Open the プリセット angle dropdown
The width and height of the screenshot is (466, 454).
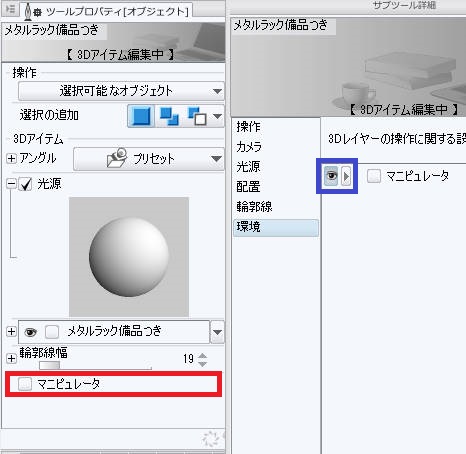coord(149,159)
